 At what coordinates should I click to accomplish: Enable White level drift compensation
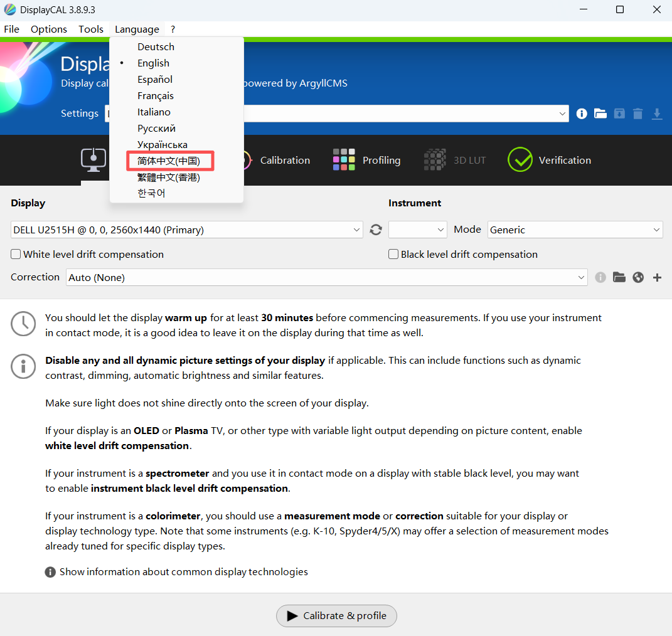pos(16,255)
